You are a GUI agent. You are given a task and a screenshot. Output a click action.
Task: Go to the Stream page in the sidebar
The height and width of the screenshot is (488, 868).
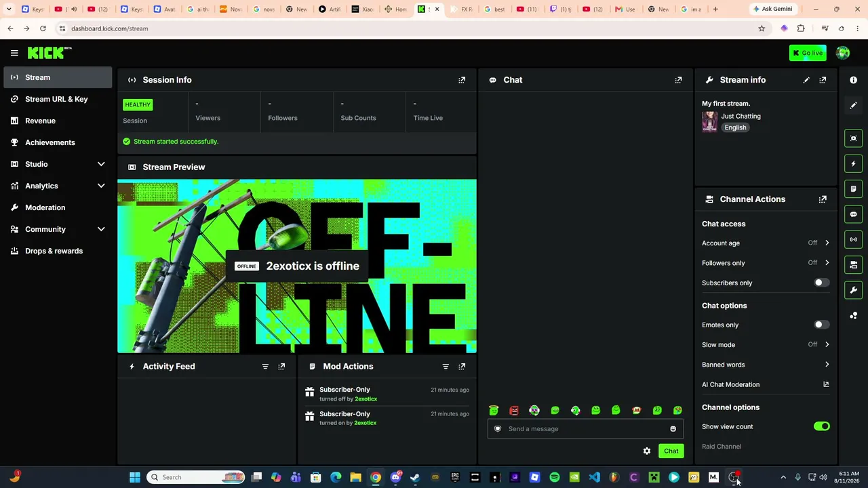(58, 77)
